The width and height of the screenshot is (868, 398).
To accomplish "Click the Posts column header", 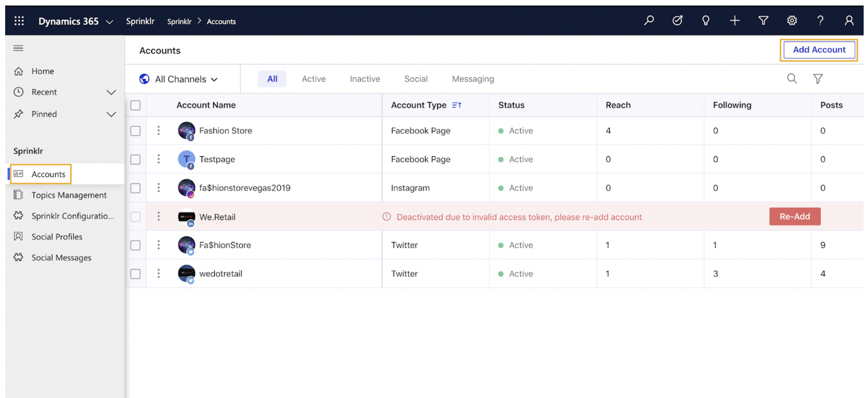I will tap(831, 105).
